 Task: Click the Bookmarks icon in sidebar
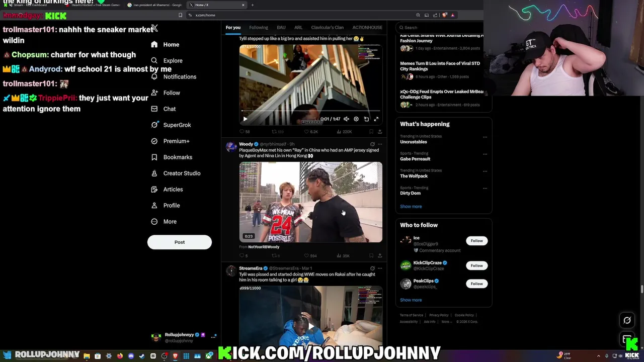point(154,157)
